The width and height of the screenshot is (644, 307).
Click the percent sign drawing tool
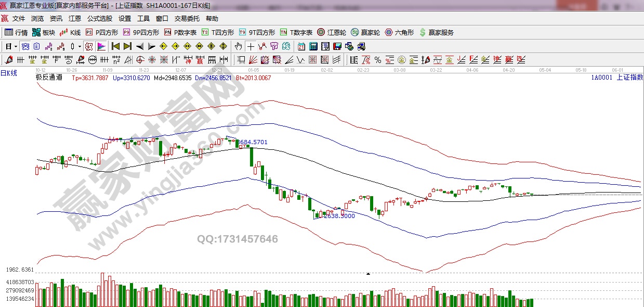(378, 59)
